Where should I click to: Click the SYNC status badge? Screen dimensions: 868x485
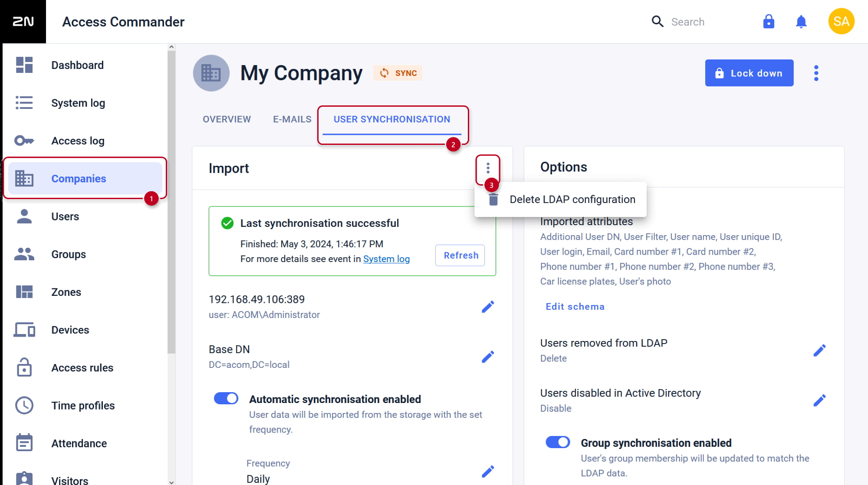(398, 73)
